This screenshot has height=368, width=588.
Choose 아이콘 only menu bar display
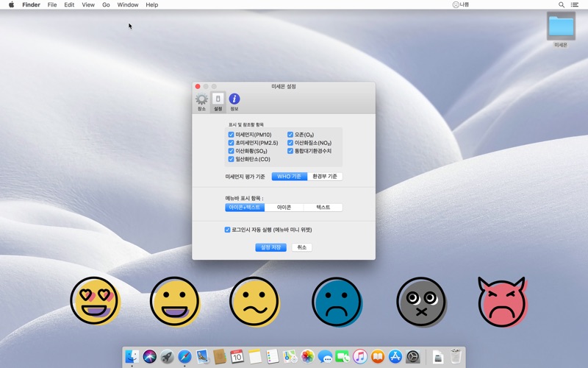pyautogui.click(x=284, y=208)
